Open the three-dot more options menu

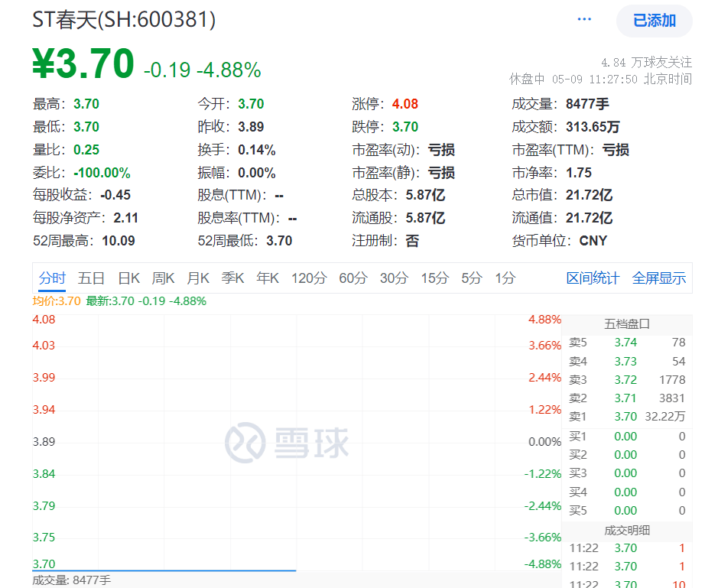[x=584, y=19]
